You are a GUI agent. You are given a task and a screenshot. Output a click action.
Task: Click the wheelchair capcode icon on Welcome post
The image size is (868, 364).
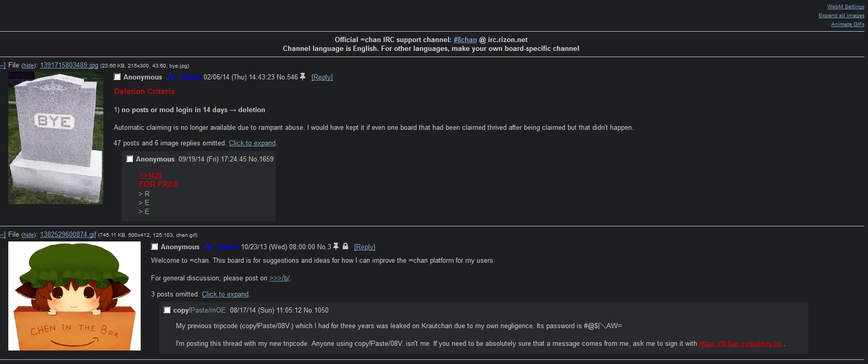[x=208, y=247]
